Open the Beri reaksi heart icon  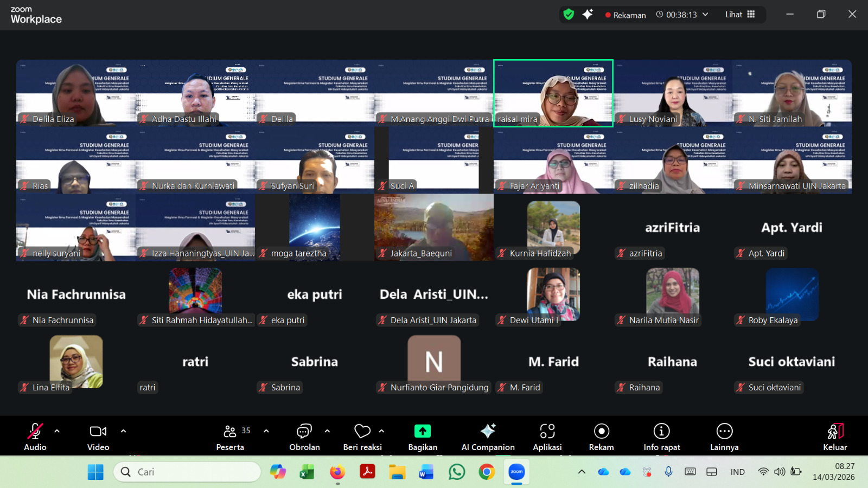click(x=362, y=432)
